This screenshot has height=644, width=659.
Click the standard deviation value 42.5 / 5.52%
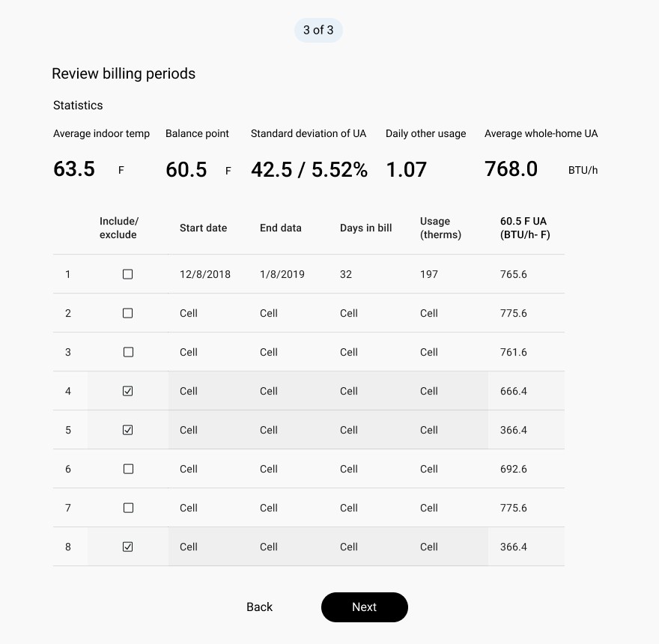tap(309, 170)
